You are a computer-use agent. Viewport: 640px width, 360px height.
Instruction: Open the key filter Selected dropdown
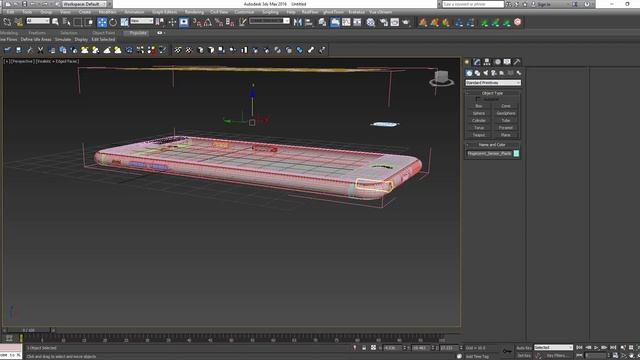[553, 348]
